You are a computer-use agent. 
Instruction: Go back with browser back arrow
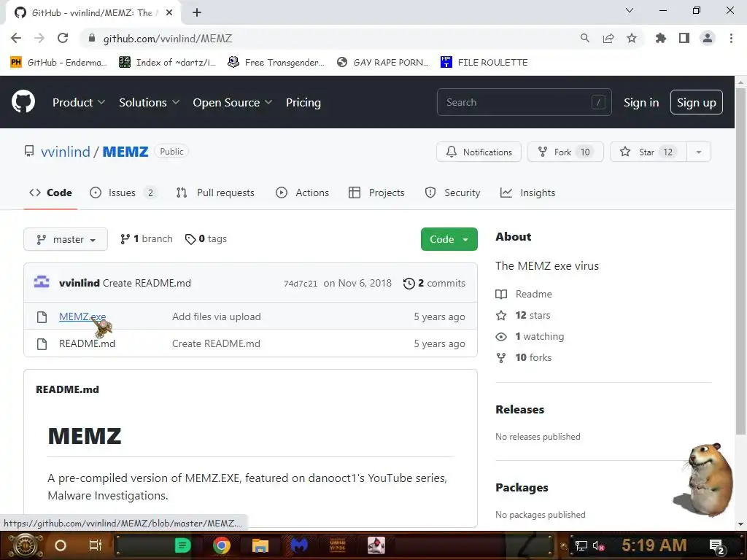tap(16, 38)
